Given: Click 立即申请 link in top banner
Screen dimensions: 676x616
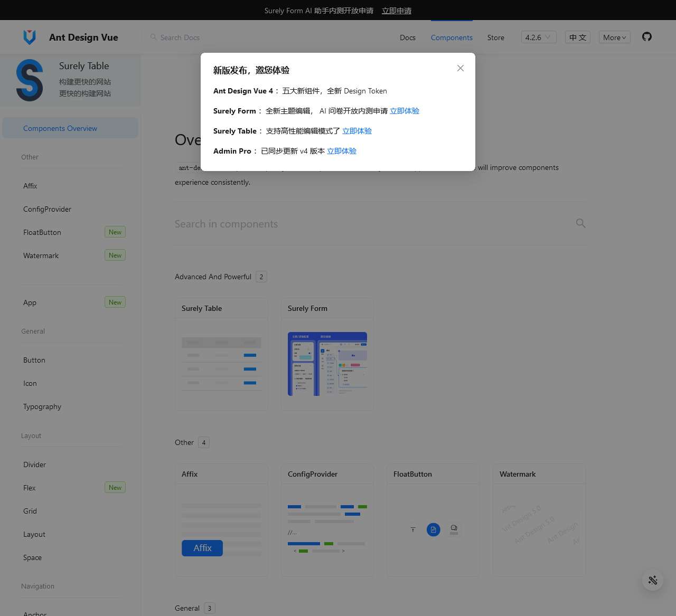Looking at the screenshot, I should pyautogui.click(x=396, y=11).
